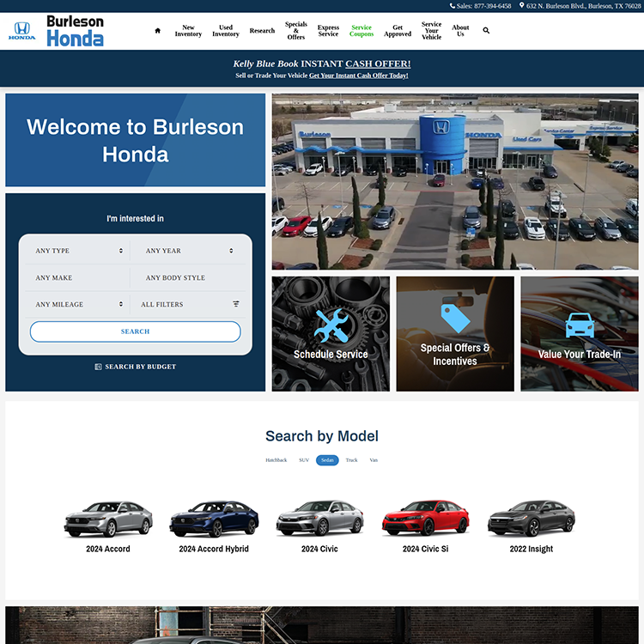This screenshot has width=644, height=644.
Task: Select the Sedan model tab
Action: pos(327,460)
